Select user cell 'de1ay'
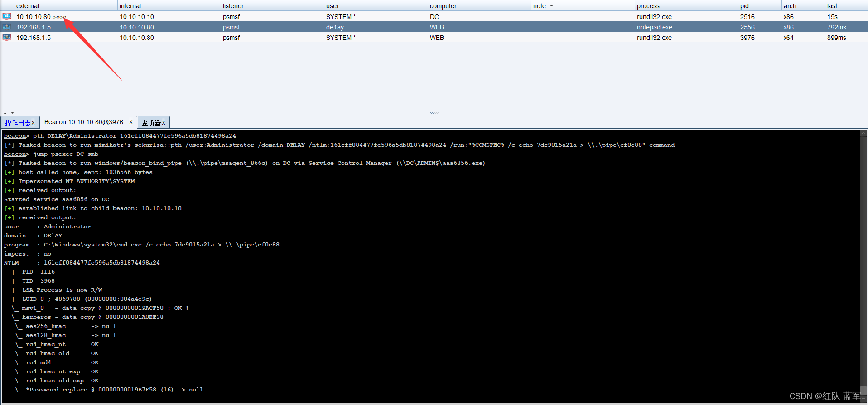Image resolution: width=868 pixels, height=405 pixels. pyautogui.click(x=335, y=27)
